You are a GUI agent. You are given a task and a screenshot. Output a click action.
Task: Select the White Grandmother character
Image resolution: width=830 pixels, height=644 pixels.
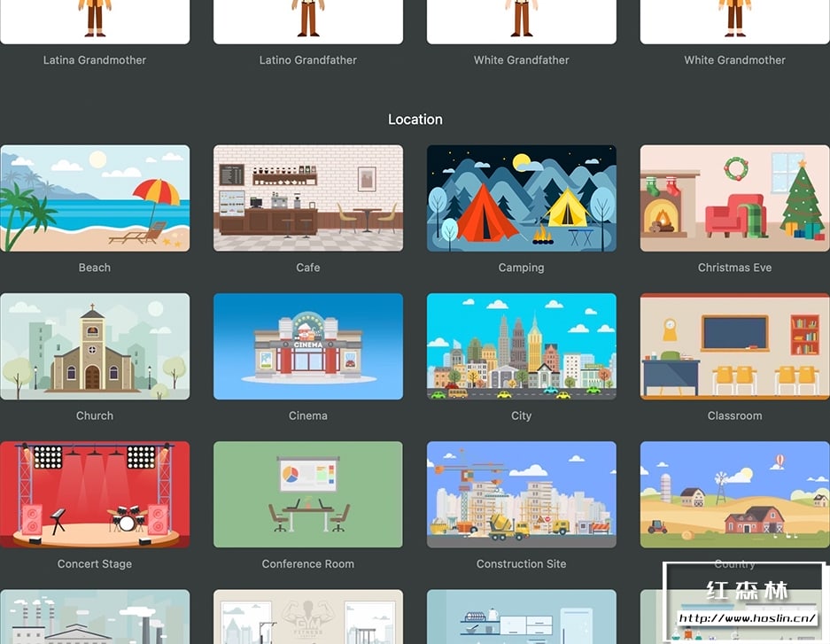coord(734,21)
